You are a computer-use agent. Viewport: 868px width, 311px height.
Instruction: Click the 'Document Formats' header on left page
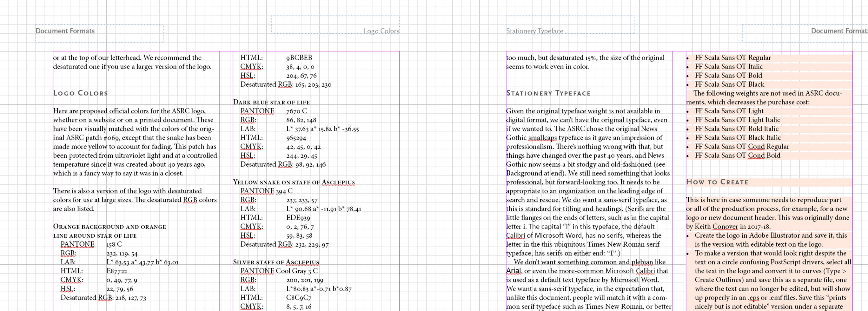coord(65,31)
